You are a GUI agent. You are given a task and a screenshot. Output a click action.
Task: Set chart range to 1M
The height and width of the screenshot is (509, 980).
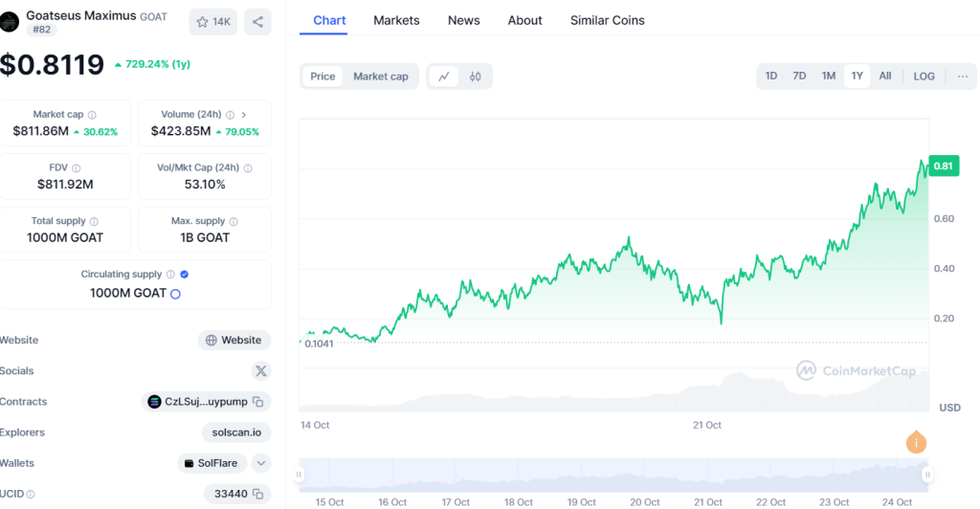[x=829, y=77]
